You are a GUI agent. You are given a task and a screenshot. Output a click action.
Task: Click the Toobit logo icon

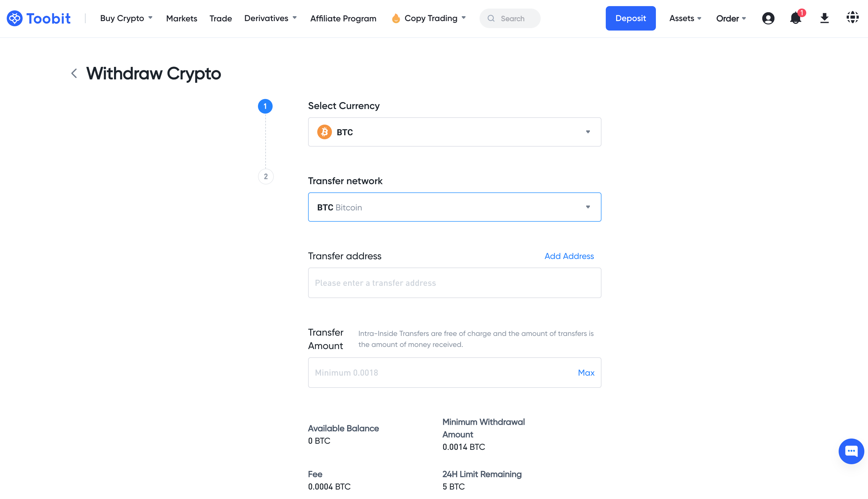coord(15,19)
